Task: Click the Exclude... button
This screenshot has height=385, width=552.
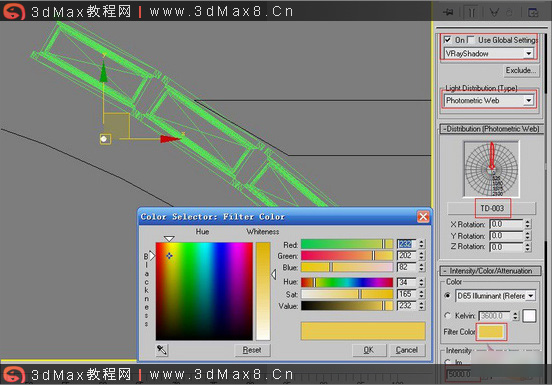Action: (521, 70)
